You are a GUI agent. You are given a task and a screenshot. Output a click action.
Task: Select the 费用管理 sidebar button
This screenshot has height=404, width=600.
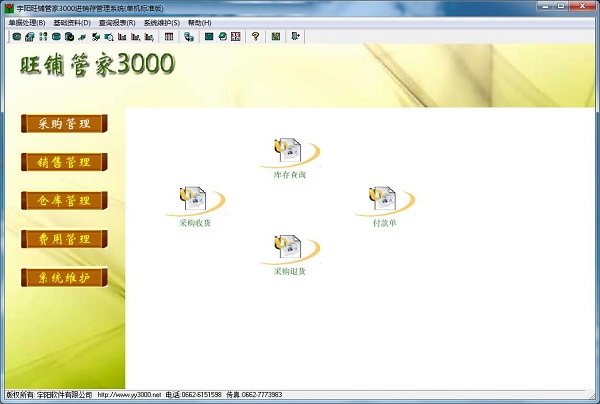64,239
